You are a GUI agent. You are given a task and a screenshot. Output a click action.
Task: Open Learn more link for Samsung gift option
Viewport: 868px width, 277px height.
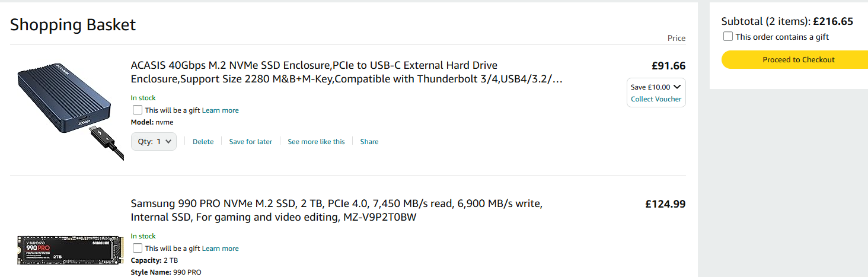tap(221, 249)
